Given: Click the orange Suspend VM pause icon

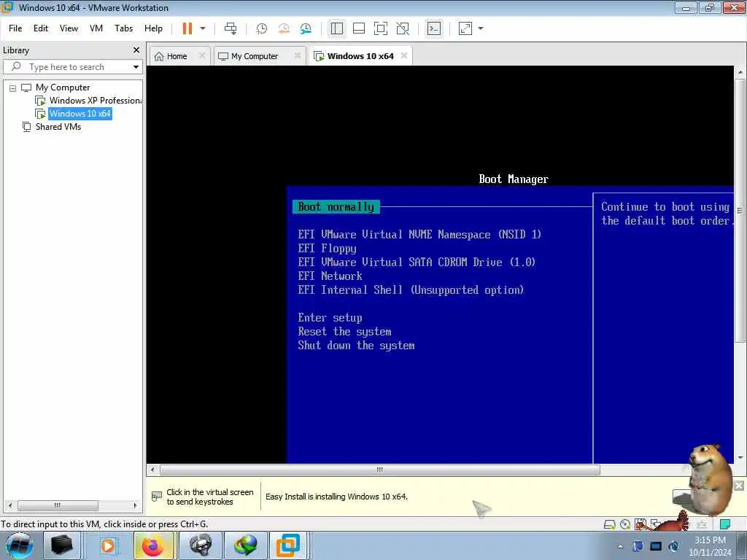Looking at the screenshot, I should tap(187, 28).
